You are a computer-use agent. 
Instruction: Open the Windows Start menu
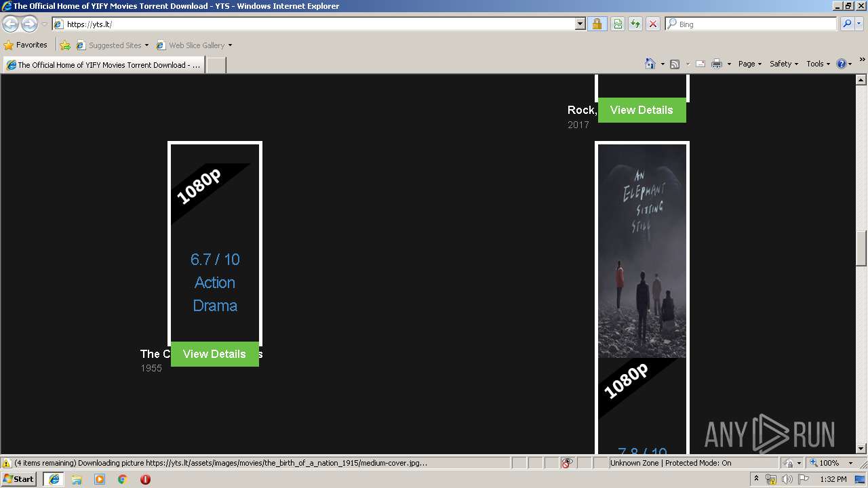19,479
